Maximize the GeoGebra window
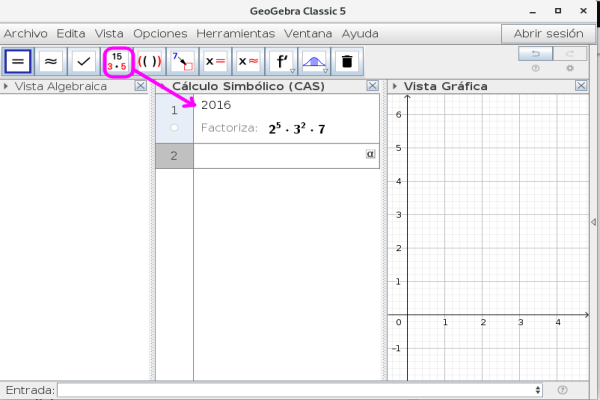Image resolution: width=600 pixels, height=400 pixels. [x=558, y=11]
